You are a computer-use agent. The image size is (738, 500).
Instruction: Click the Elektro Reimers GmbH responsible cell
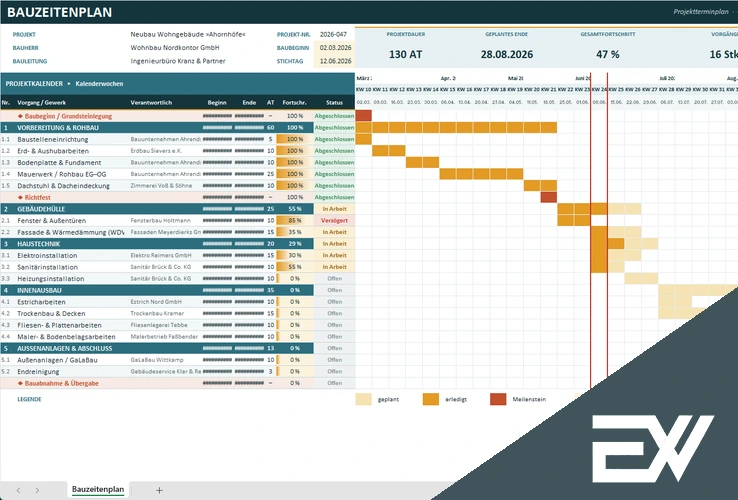(161, 255)
